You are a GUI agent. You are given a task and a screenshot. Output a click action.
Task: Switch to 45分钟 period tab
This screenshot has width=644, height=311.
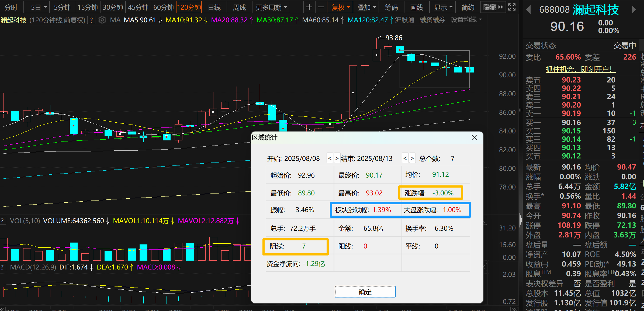click(x=138, y=7)
